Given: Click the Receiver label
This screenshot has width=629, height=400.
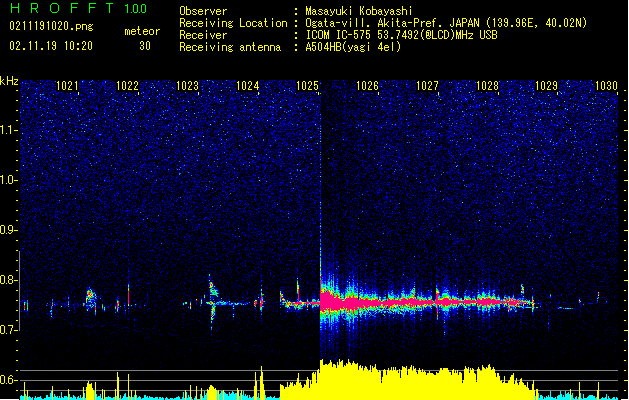Looking at the screenshot, I should pyautogui.click(x=203, y=35).
